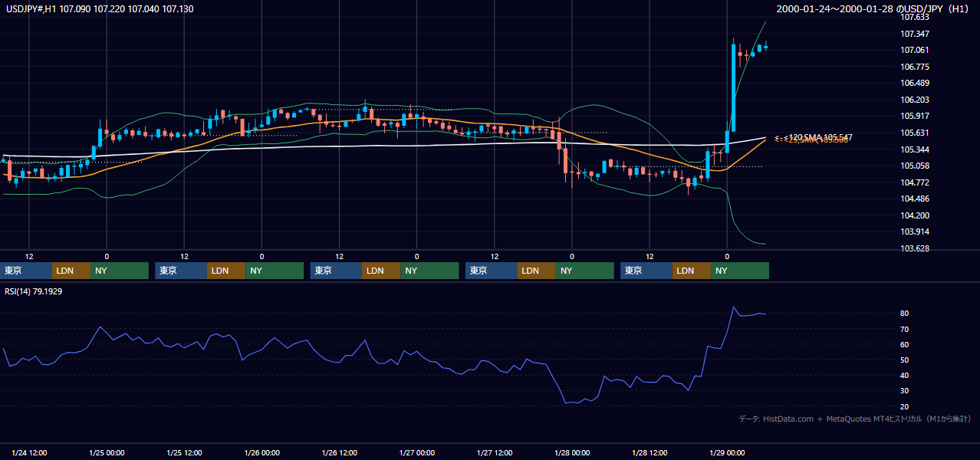Click the 1/28 12:00 date label
980x460 pixels.
649,453
